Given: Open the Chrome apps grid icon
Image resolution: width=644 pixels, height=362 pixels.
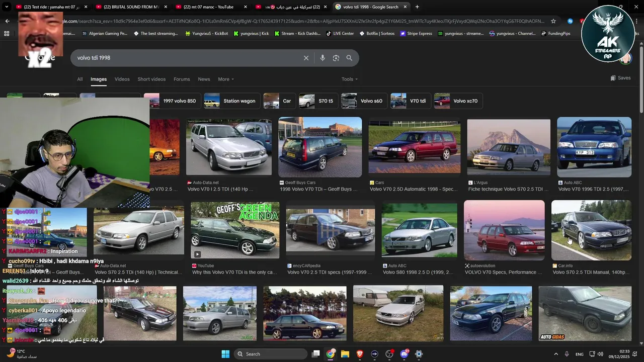Looking at the screenshot, I should pos(7,34).
